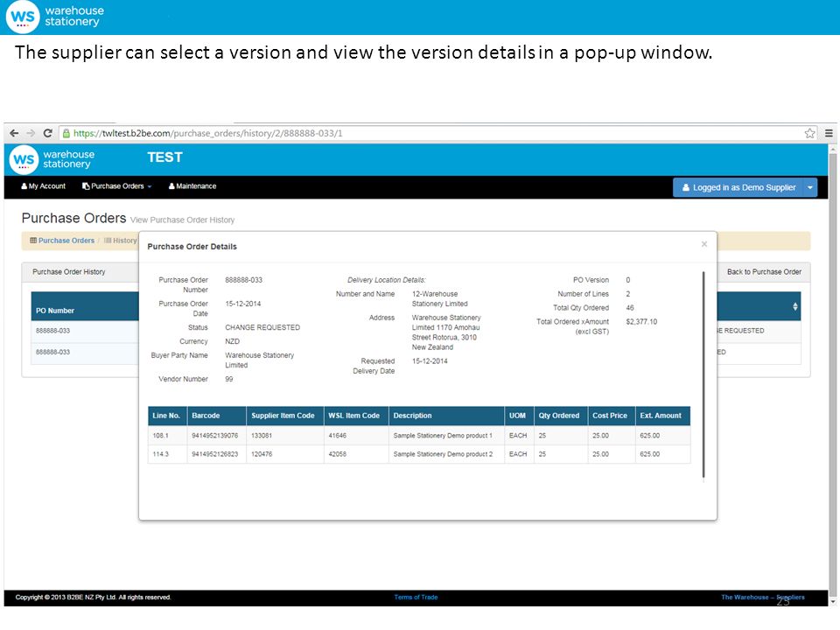This screenshot has width=840, height=630.
Task: Click Sample Stationery Demo product 1
Action: click(x=443, y=436)
